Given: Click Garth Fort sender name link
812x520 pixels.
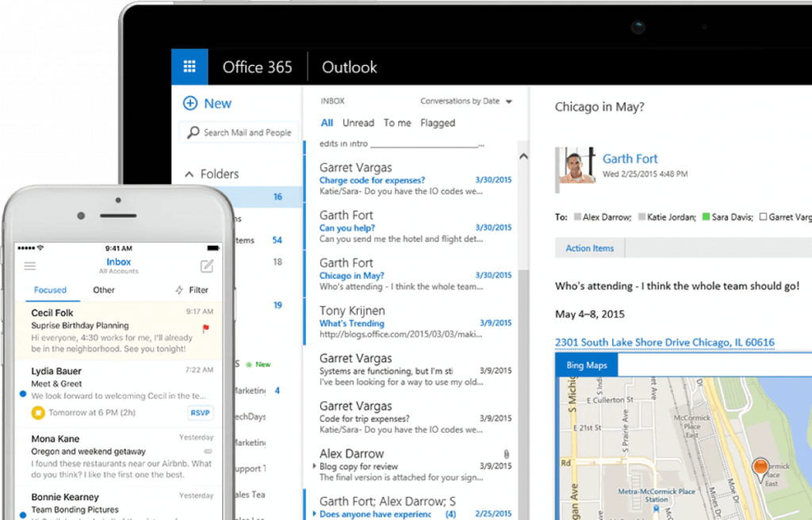Looking at the screenshot, I should (x=630, y=159).
